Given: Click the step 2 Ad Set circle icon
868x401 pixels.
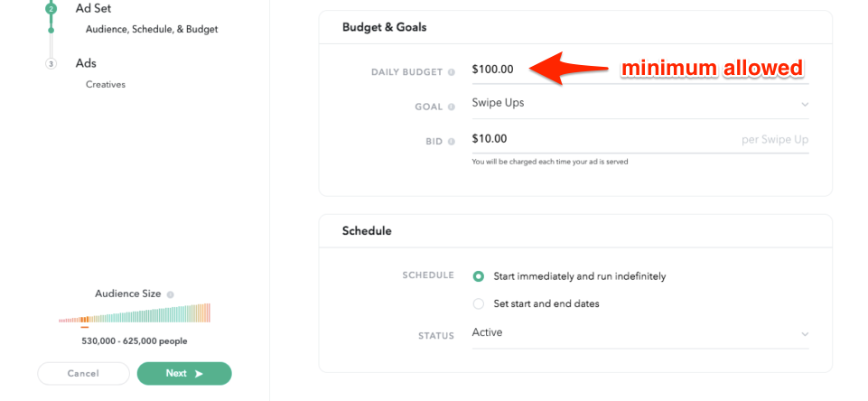Looking at the screenshot, I should tap(51, 8).
